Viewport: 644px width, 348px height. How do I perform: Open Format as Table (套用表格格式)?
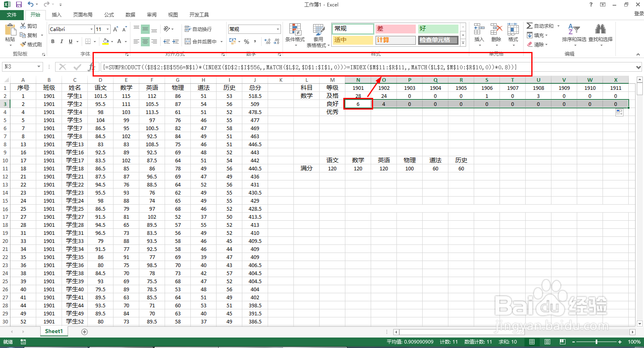pos(318,35)
